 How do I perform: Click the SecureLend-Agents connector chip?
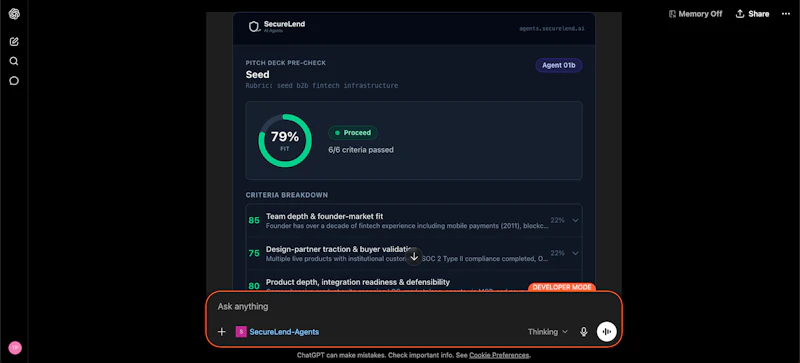tap(278, 332)
